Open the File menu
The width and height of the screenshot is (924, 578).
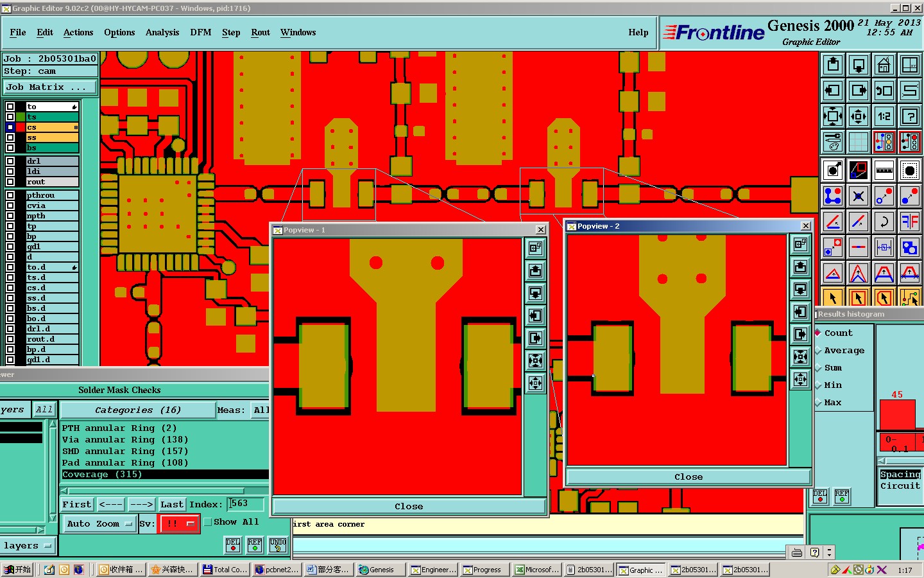click(18, 32)
